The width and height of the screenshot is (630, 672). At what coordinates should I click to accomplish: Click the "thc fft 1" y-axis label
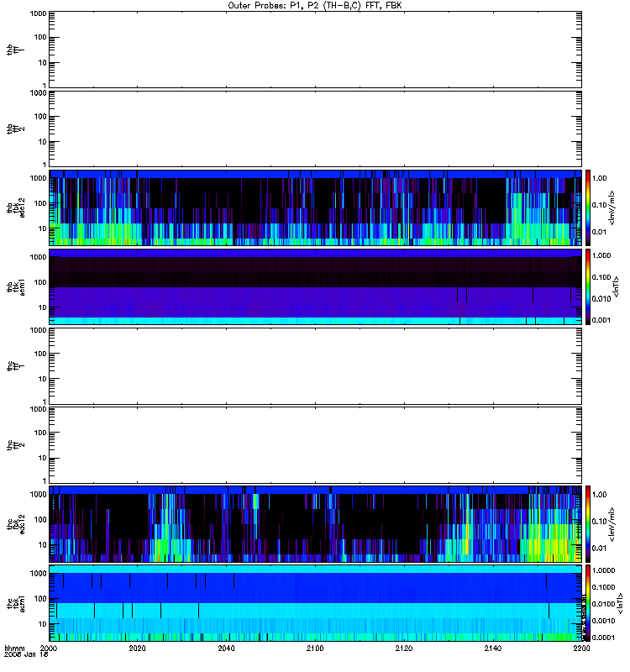(15, 366)
